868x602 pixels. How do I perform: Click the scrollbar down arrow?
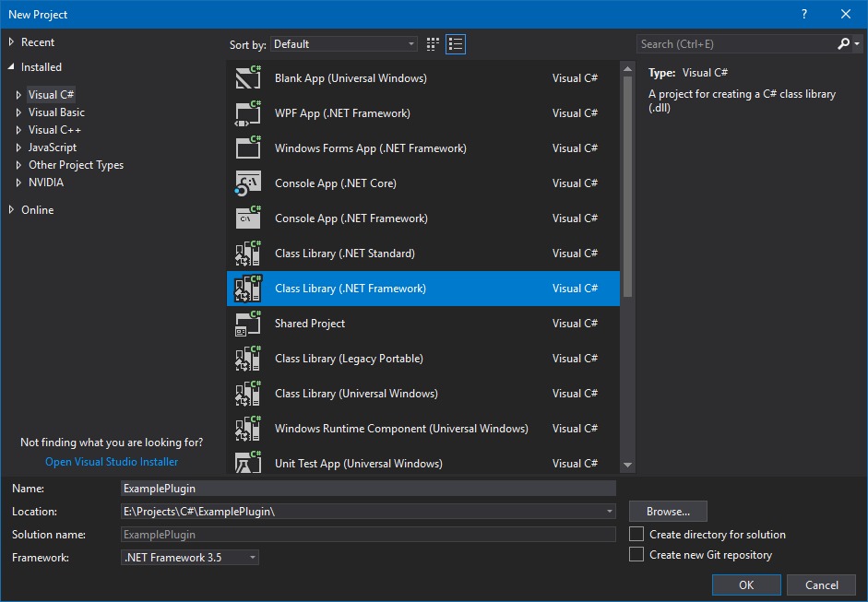coord(627,465)
